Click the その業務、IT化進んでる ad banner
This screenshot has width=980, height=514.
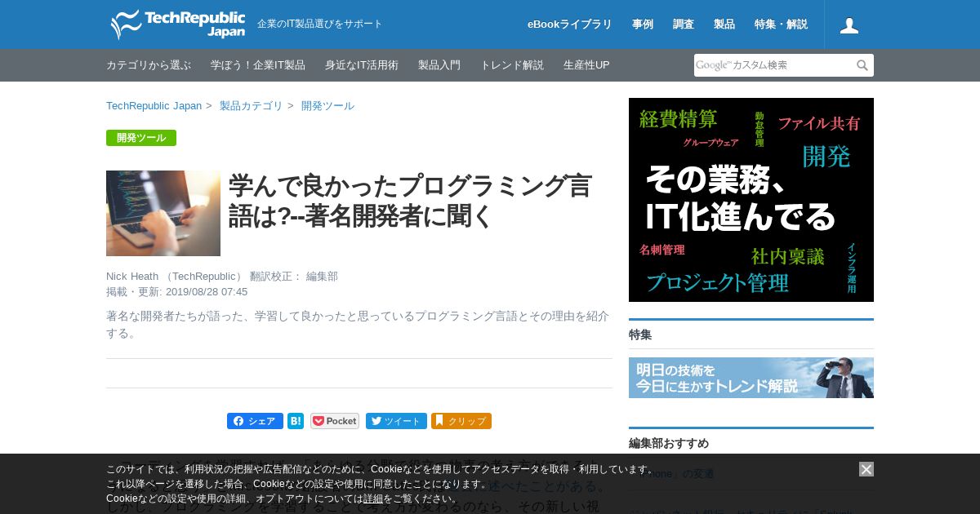coord(751,200)
